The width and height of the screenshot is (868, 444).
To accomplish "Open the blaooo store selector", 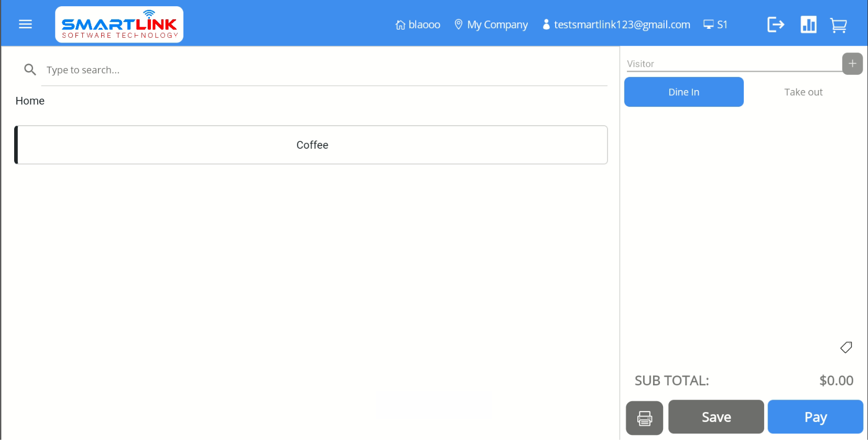I will tap(418, 25).
